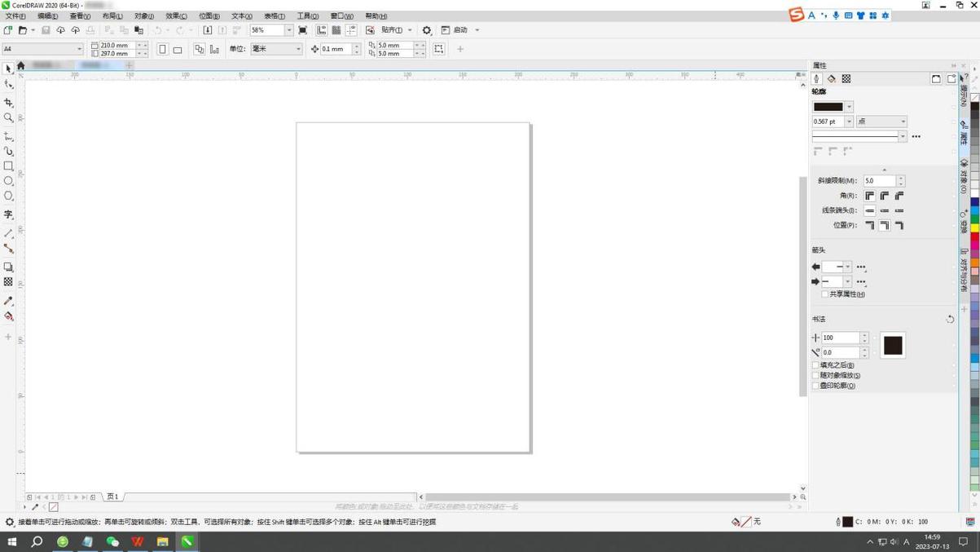Screen dimensions: 980x552
Task: Open the Transparency tab in Properties docker
Action: 846,79
